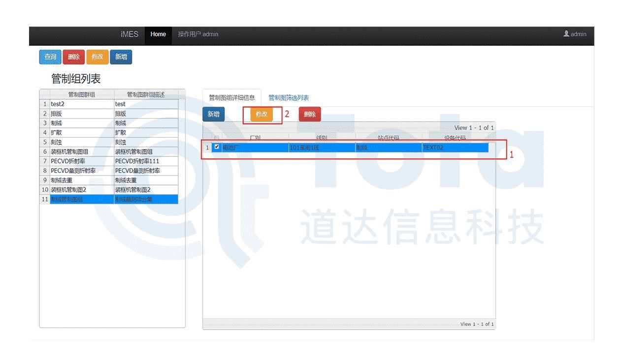Click the red 删除 button in top toolbar
The image size is (622, 364).
coord(74,57)
